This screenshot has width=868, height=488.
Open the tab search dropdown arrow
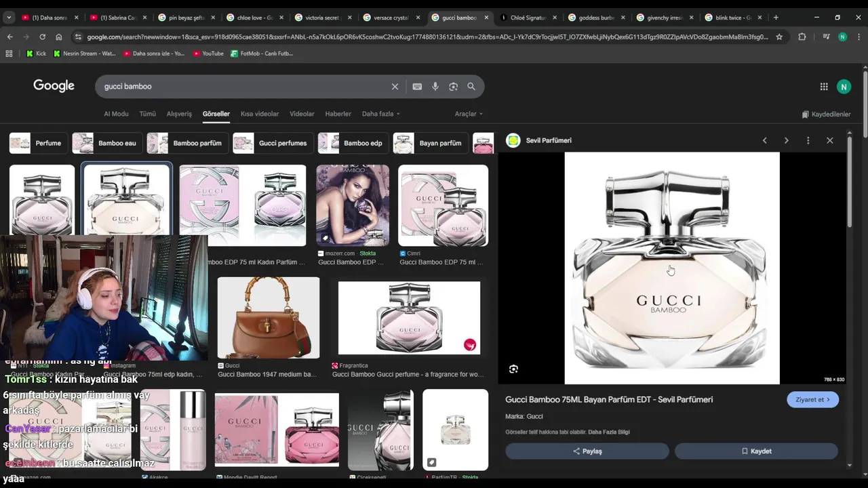click(9, 18)
